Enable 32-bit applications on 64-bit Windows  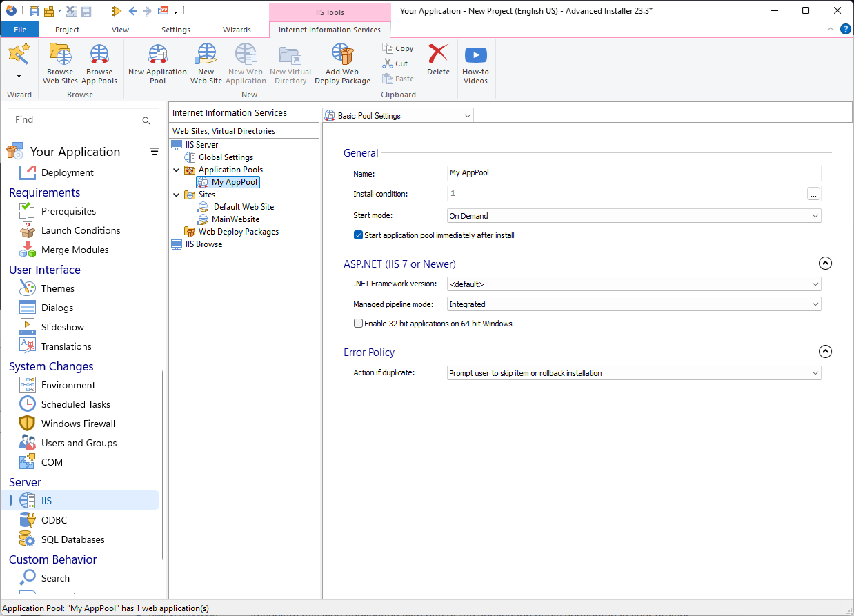click(x=358, y=324)
